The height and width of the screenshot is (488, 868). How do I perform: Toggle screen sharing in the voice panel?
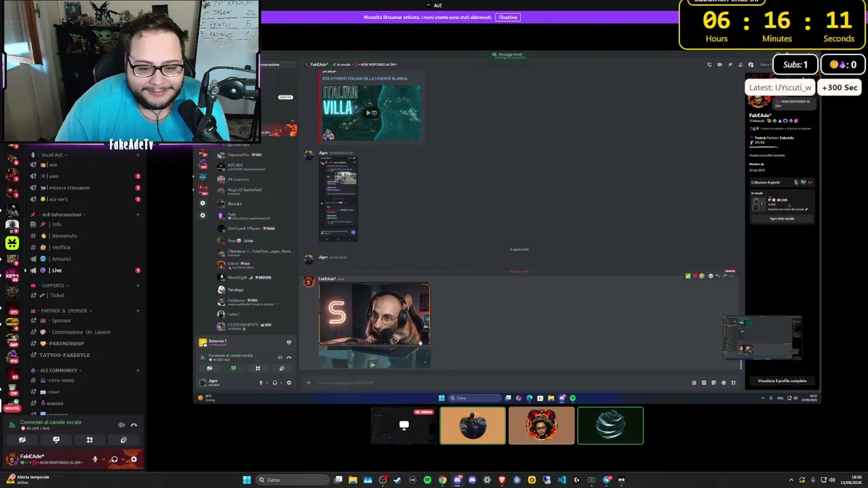tap(56, 440)
